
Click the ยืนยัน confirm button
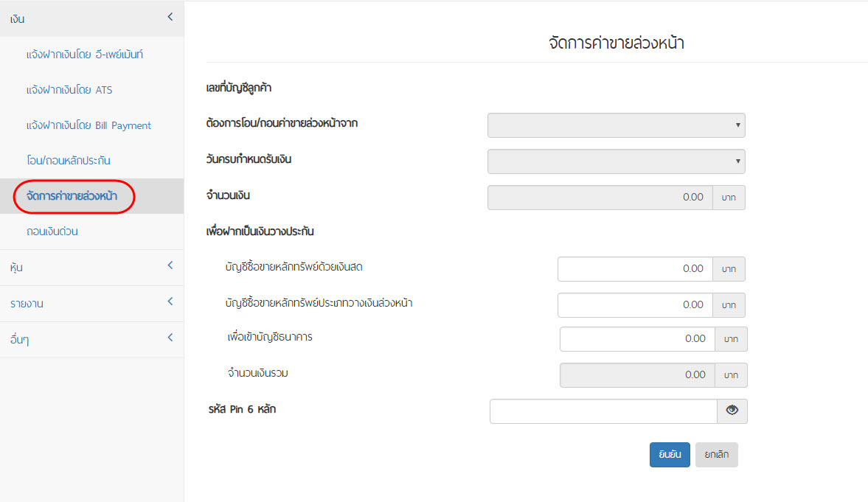point(670,454)
